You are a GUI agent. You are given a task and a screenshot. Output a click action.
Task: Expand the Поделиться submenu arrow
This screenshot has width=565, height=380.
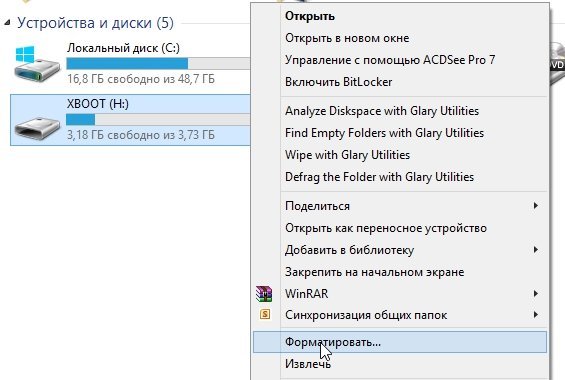[x=536, y=206]
